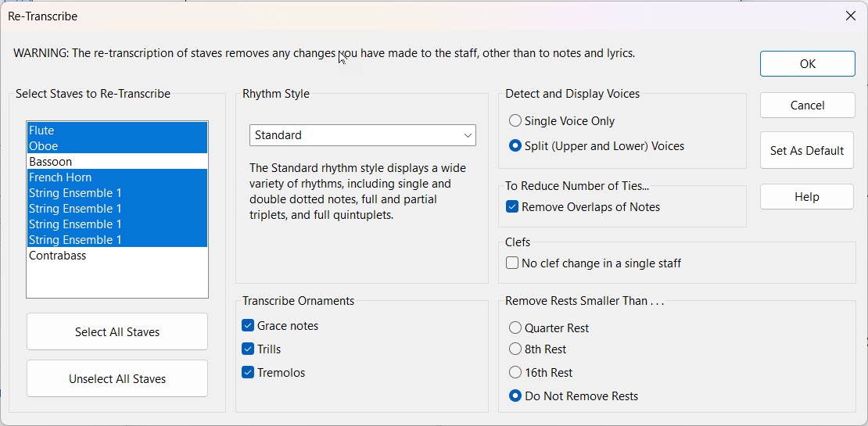Click the Cancel button
868x426 pixels.
808,105
